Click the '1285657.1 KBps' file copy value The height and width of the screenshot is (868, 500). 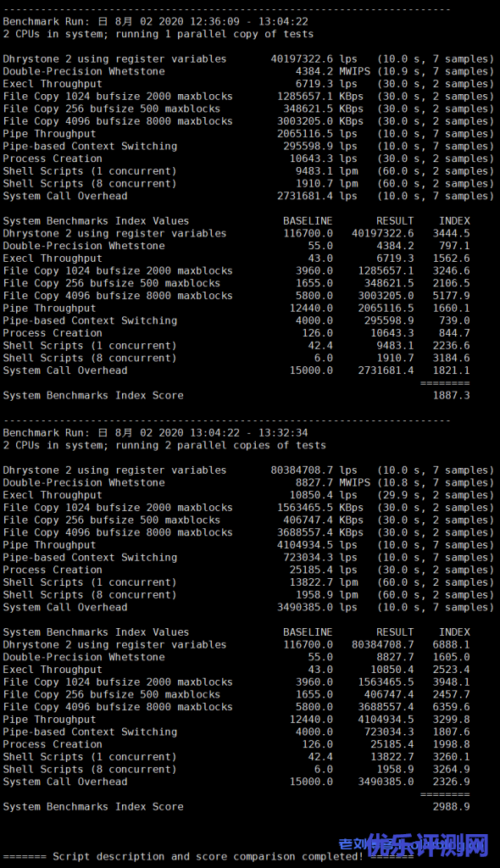pyautogui.click(x=320, y=97)
